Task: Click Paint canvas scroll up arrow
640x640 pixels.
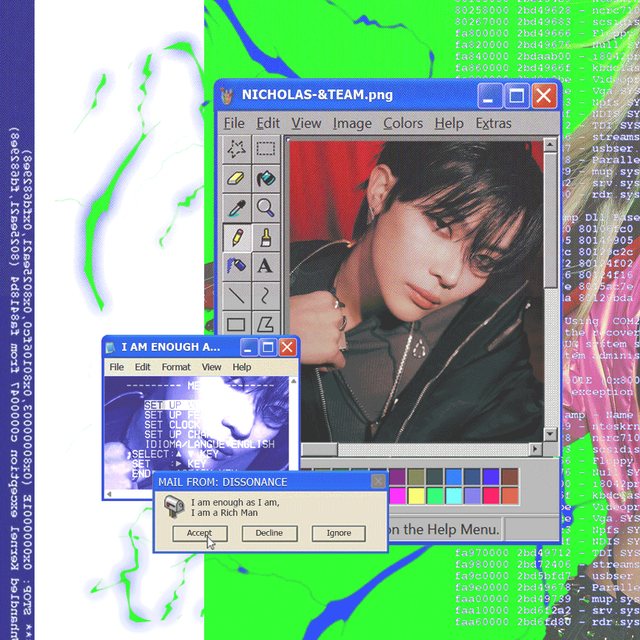Action: click(550, 145)
